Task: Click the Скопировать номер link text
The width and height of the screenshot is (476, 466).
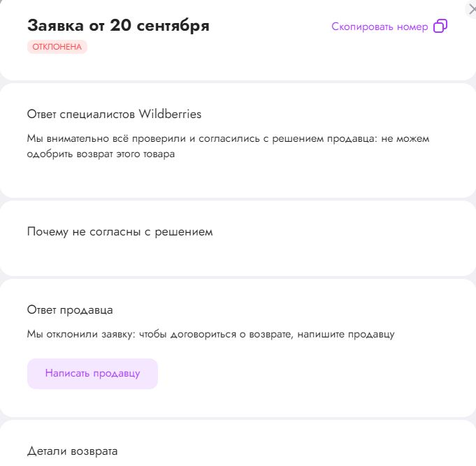Action: click(380, 27)
